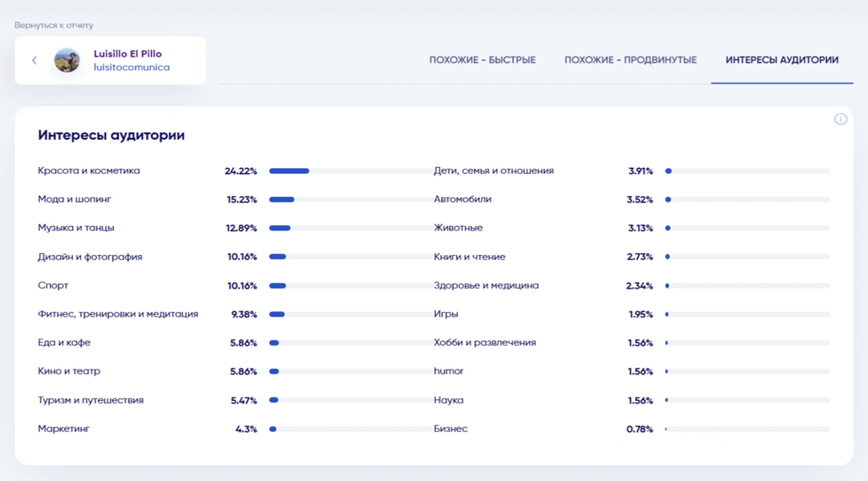Open the ПОХОЖИЕ - ПРОДВИНУТЫЕ tab
Screen dimensions: 868x481
coord(630,60)
